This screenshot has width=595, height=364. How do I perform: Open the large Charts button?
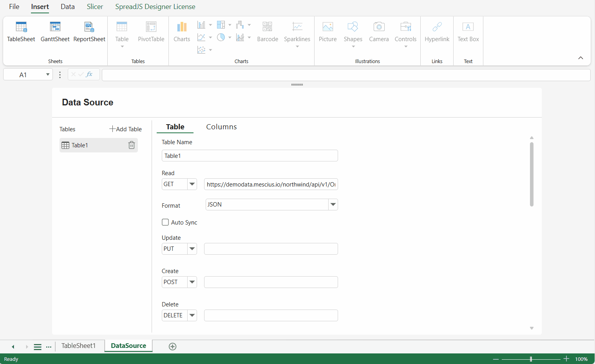coord(182,32)
